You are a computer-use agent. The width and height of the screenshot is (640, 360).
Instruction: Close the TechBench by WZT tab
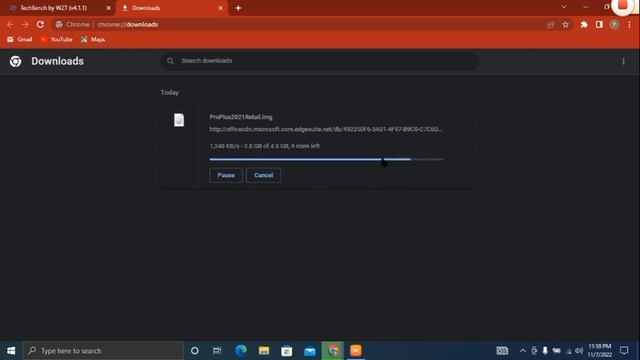[x=109, y=8]
